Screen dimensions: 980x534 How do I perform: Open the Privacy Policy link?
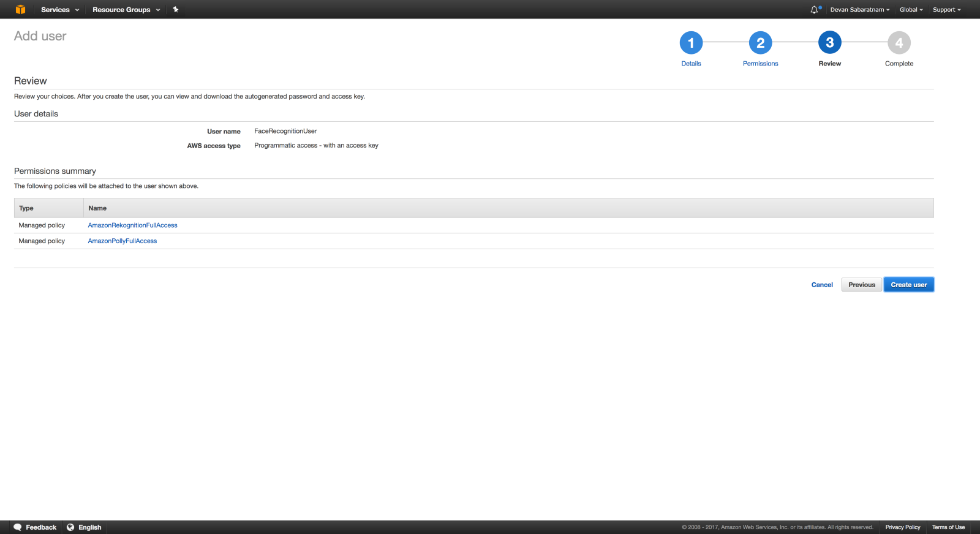click(903, 527)
